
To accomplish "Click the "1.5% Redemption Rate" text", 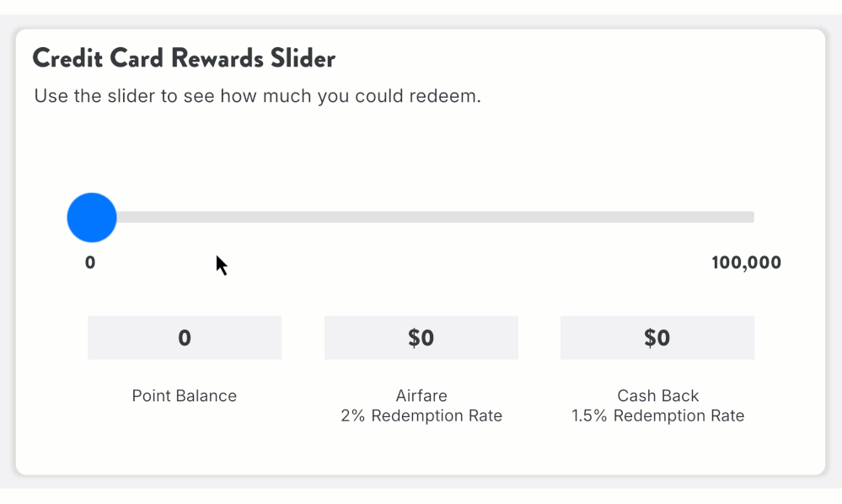I will coord(657,416).
